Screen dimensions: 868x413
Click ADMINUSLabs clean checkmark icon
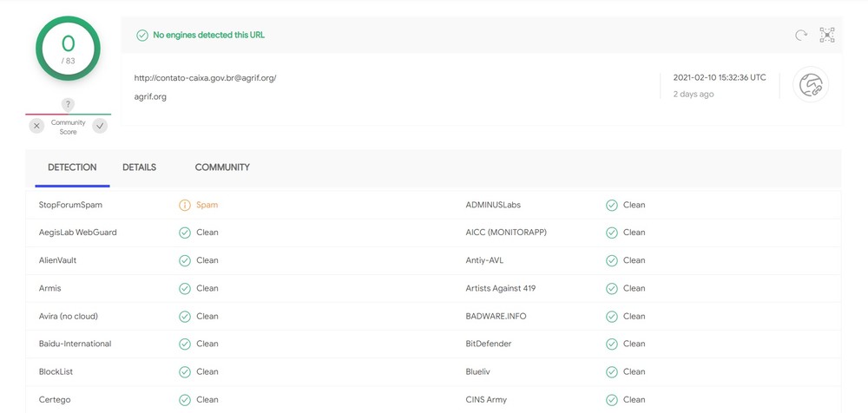click(611, 205)
